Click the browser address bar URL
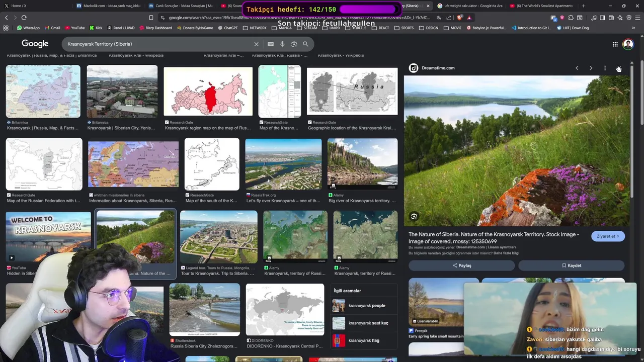The width and height of the screenshot is (644, 362). (x=299, y=18)
